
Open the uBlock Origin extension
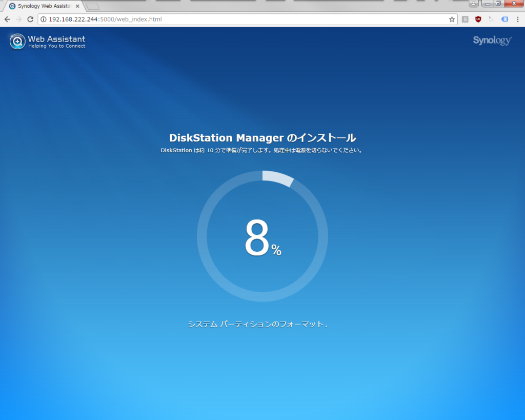click(x=478, y=19)
